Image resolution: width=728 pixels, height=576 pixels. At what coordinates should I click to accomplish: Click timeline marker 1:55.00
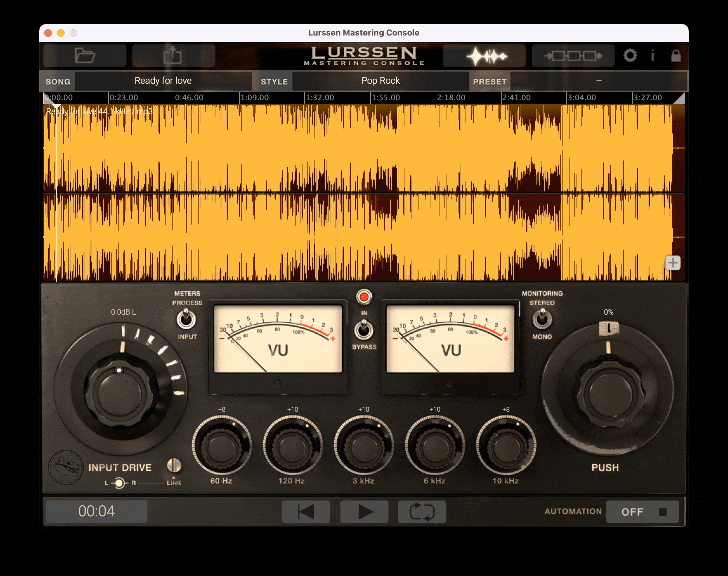tap(385, 98)
